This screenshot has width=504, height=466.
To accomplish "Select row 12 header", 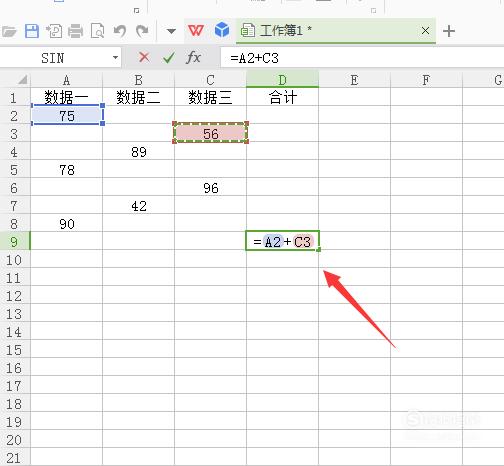I will tap(15, 295).
